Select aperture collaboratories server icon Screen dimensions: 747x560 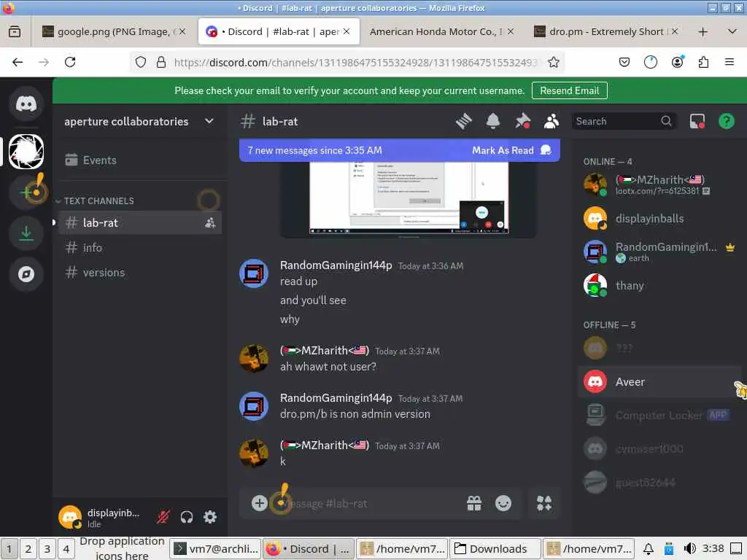26,152
